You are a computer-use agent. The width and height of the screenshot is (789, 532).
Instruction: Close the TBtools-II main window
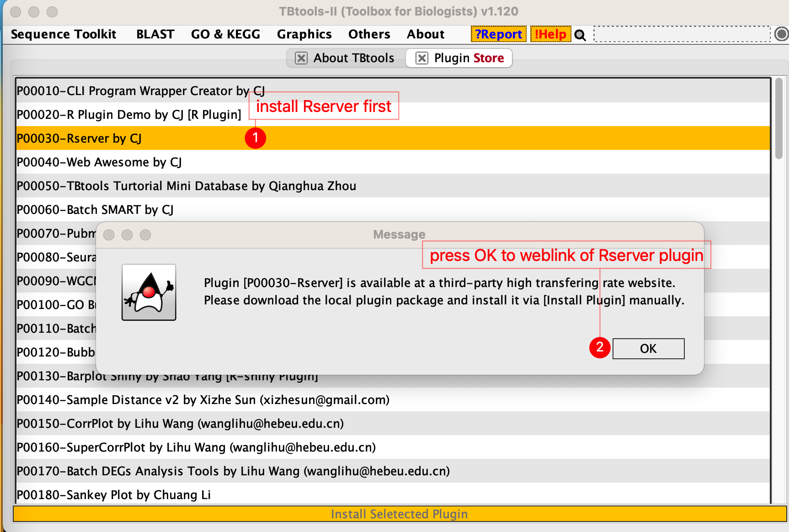[16, 12]
